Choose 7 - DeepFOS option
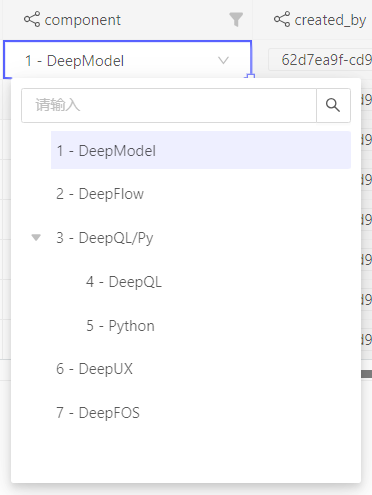This screenshot has height=495, width=372. (x=98, y=413)
